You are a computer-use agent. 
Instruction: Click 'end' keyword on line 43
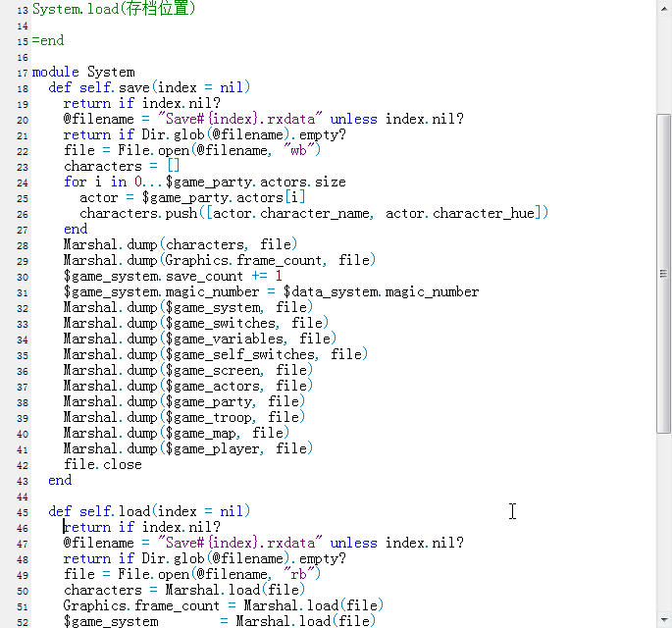point(60,481)
